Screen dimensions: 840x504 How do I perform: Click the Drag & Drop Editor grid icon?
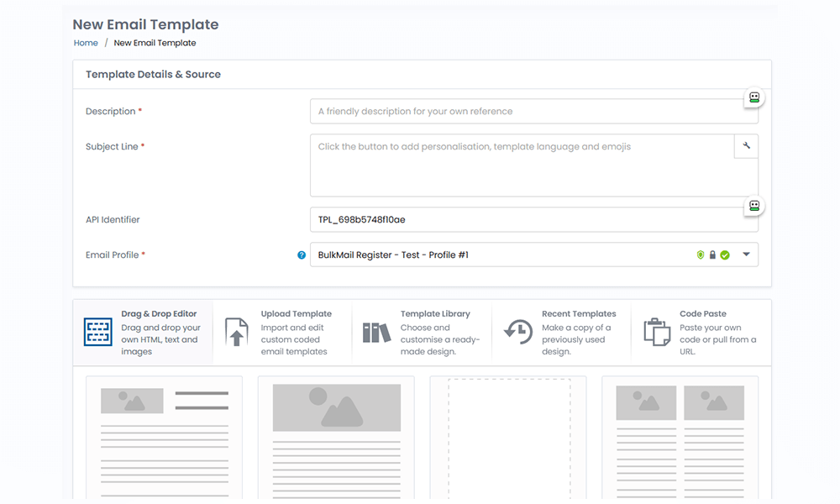[x=98, y=332]
